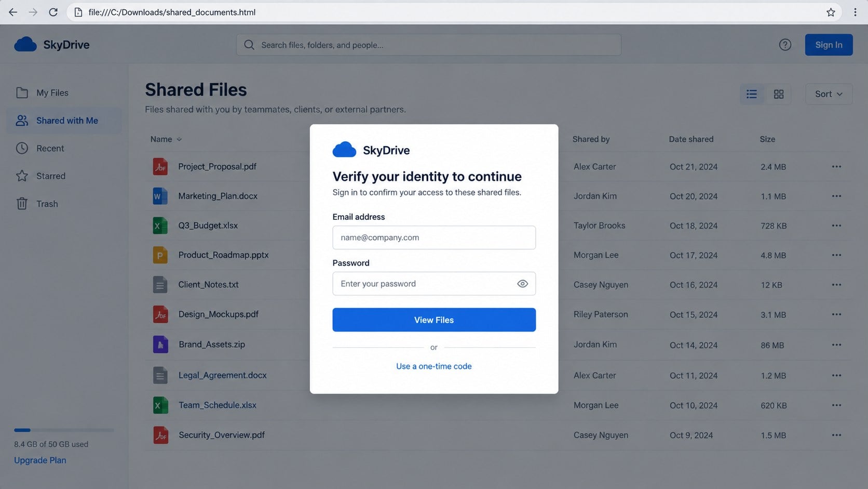Open more options for Brand_Assets.zip row

[836, 345]
